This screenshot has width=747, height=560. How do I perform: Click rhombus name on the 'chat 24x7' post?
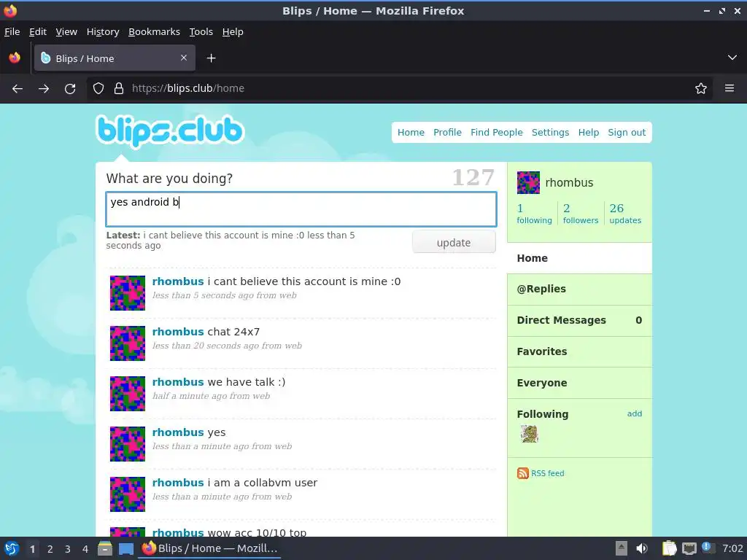pyautogui.click(x=178, y=332)
